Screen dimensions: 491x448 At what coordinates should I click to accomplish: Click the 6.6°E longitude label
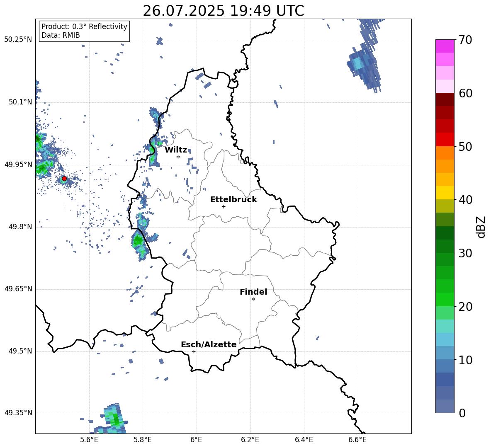coord(357,440)
